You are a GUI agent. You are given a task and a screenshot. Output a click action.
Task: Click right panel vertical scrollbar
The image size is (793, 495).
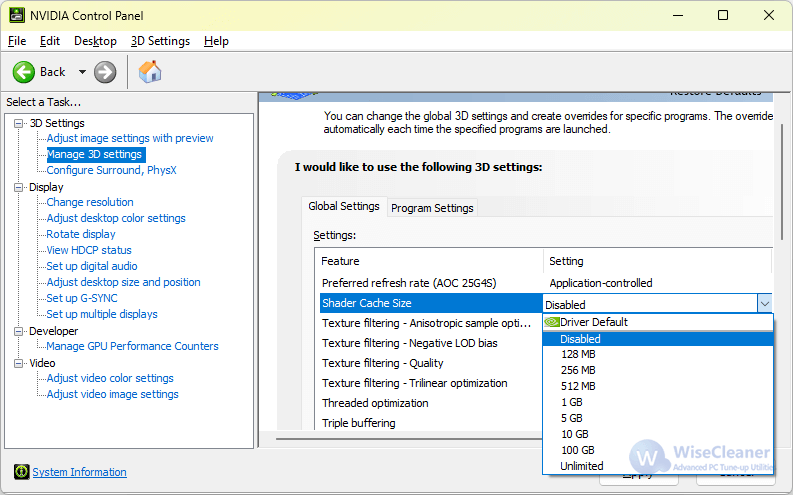pos(782,182)
